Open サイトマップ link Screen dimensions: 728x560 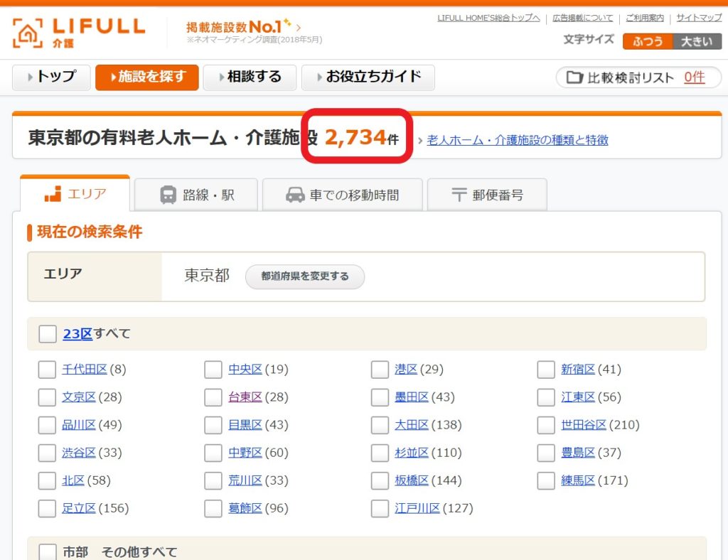(x=699, y=18)
